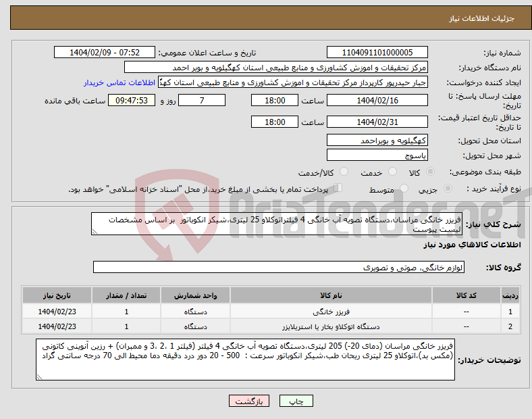Click the response deadline date 1404/02/16
This screenshot has height=419, width=532.
coord(377,100)
